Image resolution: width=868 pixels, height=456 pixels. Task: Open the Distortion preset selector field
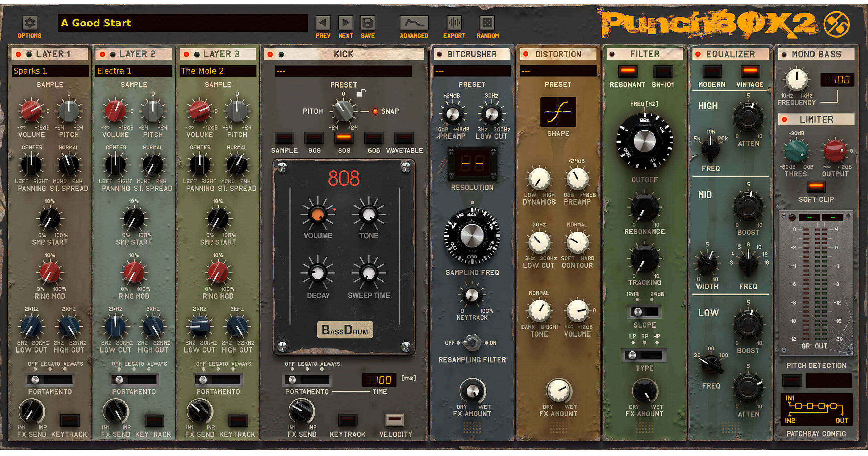tap(558, 71)
